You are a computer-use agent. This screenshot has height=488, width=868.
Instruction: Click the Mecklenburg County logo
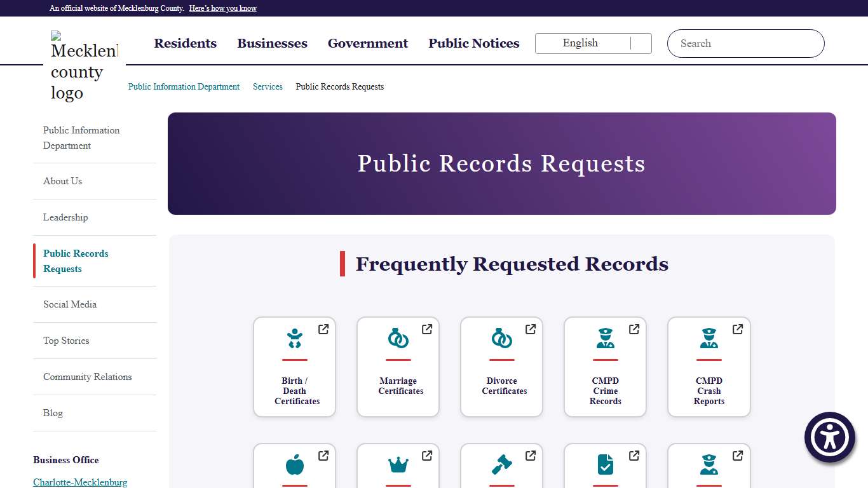pyautogui.click(x=85, y=66)
